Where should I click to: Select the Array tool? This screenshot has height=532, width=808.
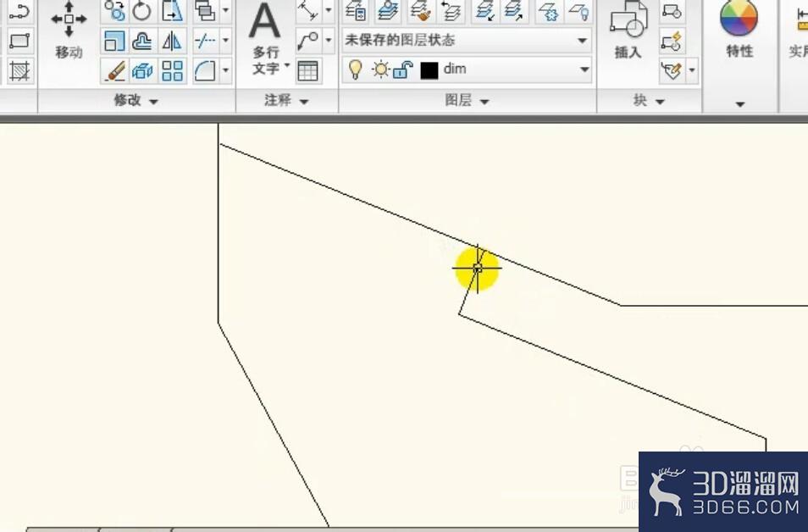[172, 70]
